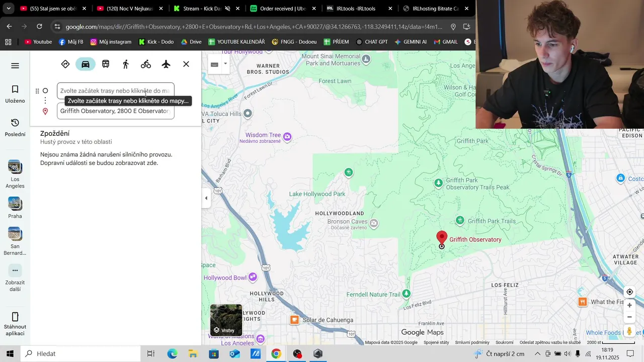Open the YOUTUBE KALENDÁŘ bookmark
Screen dimensions: 644x362
pos(236,42)
